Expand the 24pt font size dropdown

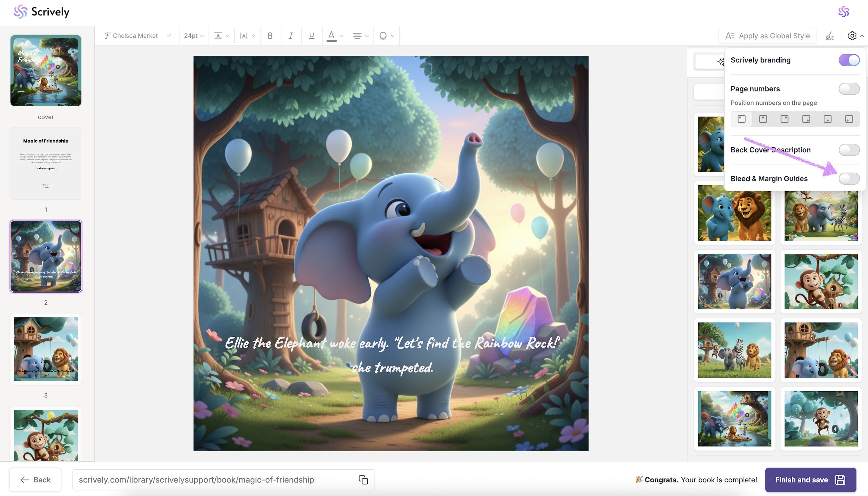pyautogui.click(x=194, y=36)
